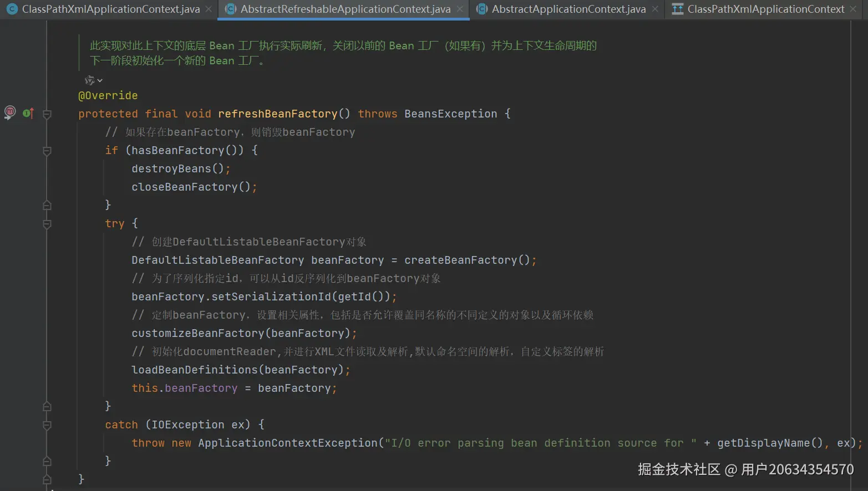
Task: Click the @Override annotation
Action: pyautogui.click(x=108, y=95)
